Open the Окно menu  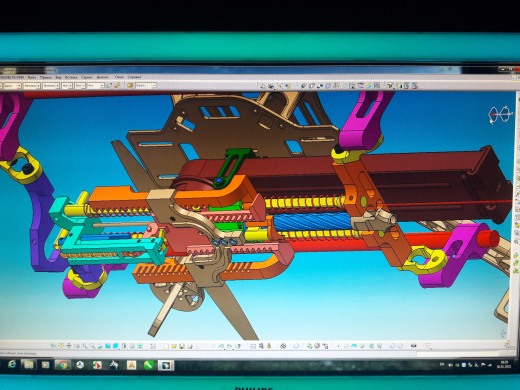coord(119,77)
